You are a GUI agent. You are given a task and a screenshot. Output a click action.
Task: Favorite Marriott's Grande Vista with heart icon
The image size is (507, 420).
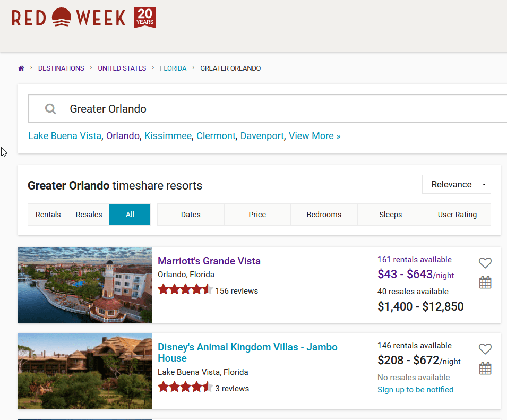tap(485, 263)
